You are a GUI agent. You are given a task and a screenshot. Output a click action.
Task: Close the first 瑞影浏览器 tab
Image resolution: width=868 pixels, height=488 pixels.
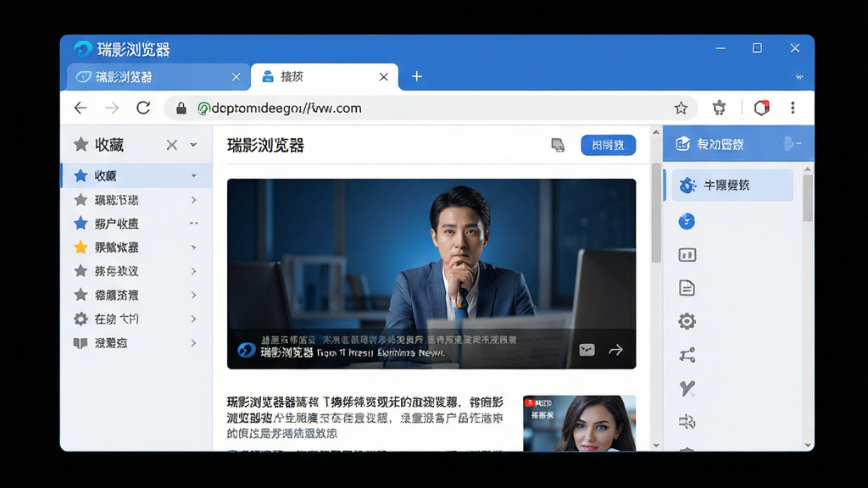(x=236, y=77)
